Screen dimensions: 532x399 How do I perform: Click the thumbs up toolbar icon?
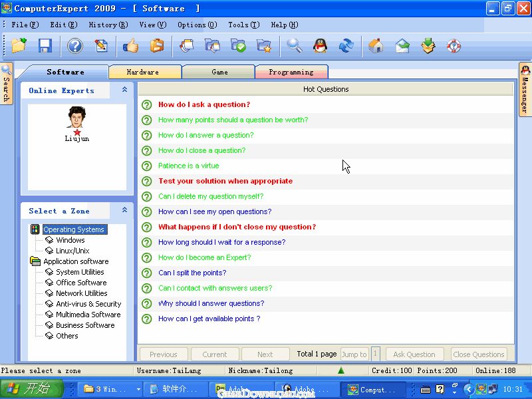tap(130, 45)
